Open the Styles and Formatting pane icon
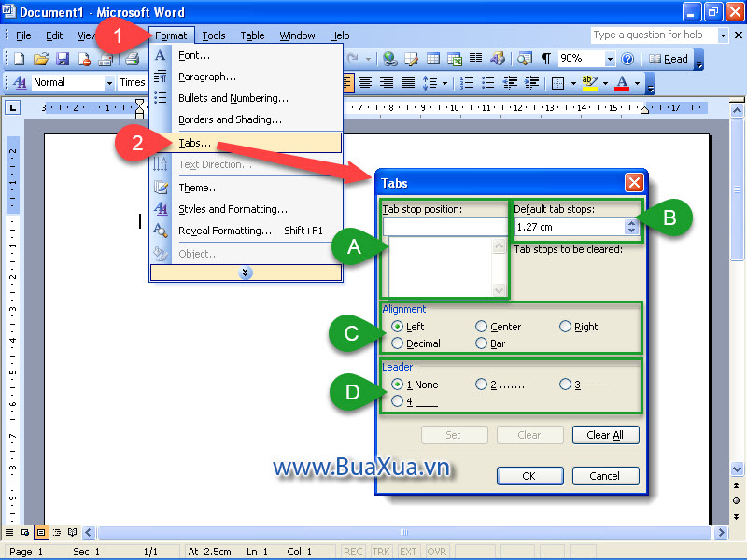This screenshot has height=560, width=747. click(x=20, y=83)
